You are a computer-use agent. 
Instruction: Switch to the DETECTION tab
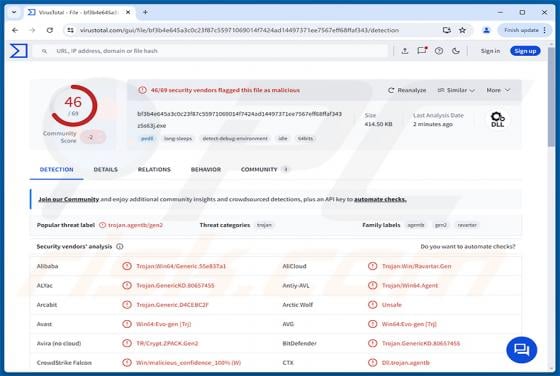click(x=56, y=169)
